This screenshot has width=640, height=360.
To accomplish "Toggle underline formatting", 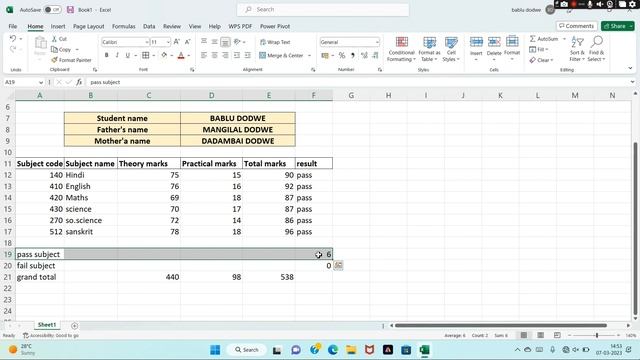I will pos(127,55).
